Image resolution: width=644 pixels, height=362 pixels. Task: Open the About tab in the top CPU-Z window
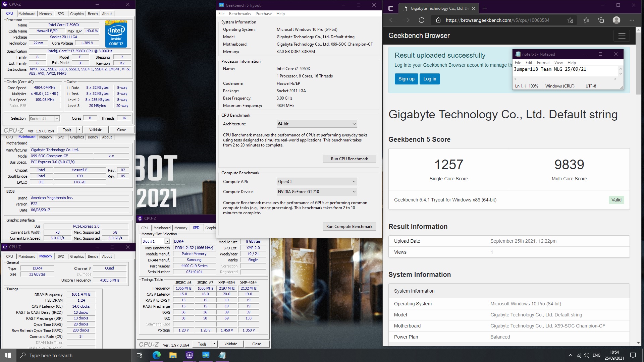pos(107,14)
